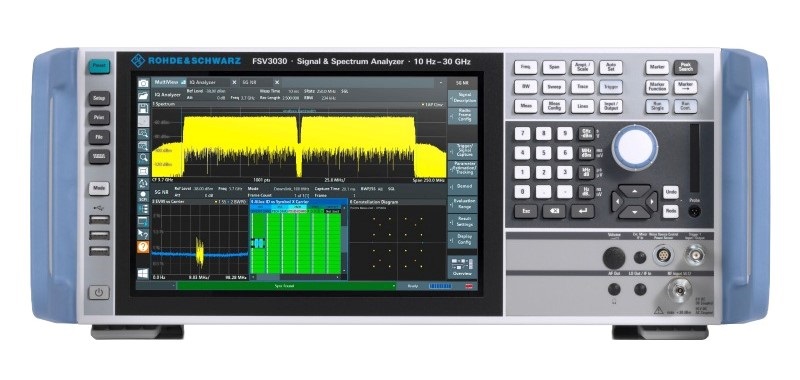The height and width of the screenshot is (380, 800).
Task: Open the Display Config softkey
Action: point(462,240)
